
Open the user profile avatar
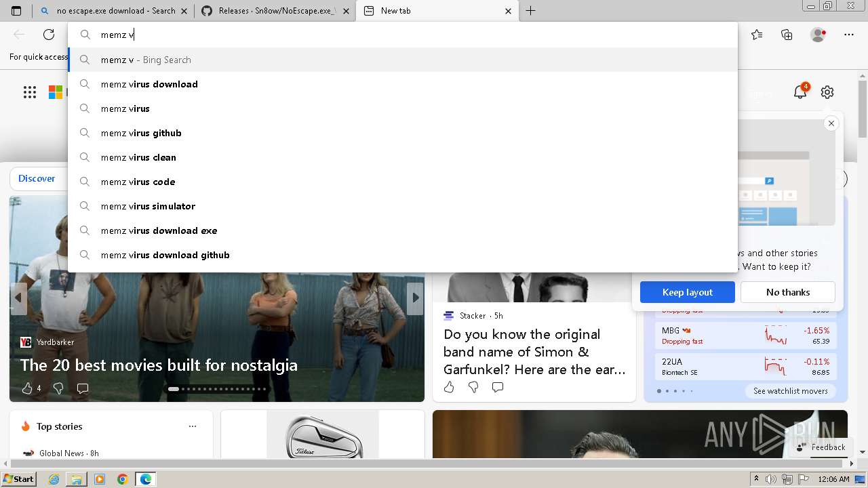click(x=818, y=35)
